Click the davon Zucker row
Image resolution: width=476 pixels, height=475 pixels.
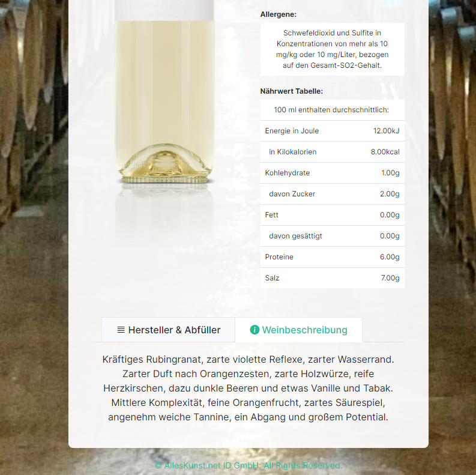click(x=332, y=194)
